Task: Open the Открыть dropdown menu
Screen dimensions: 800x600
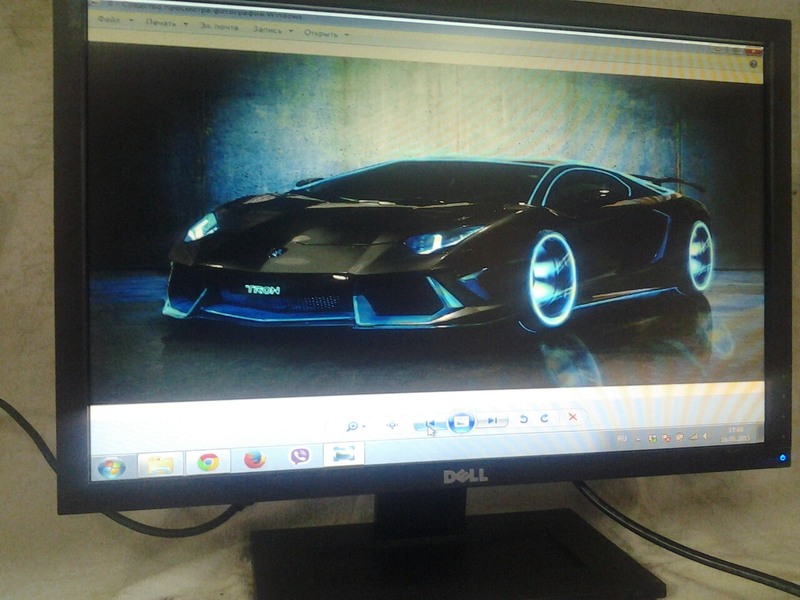Action: 326,33
